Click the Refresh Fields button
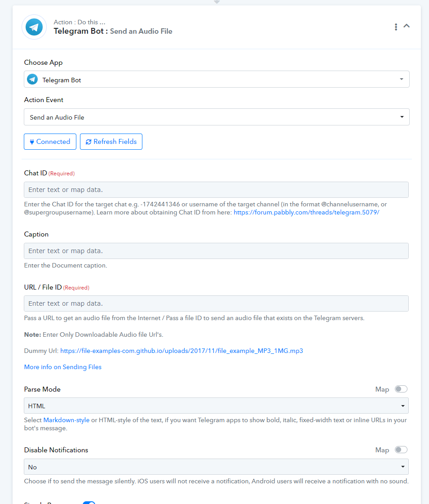The image size is (429, 504). click(x=111, y=142)
